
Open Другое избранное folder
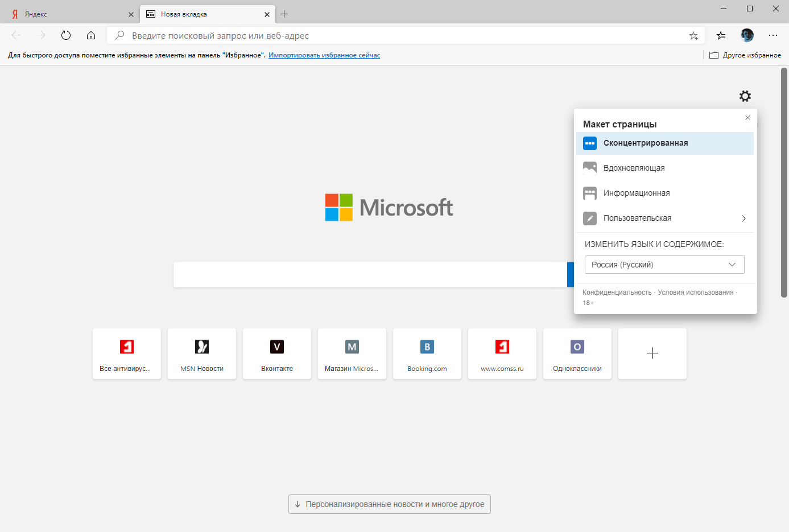tap(745, 55)
